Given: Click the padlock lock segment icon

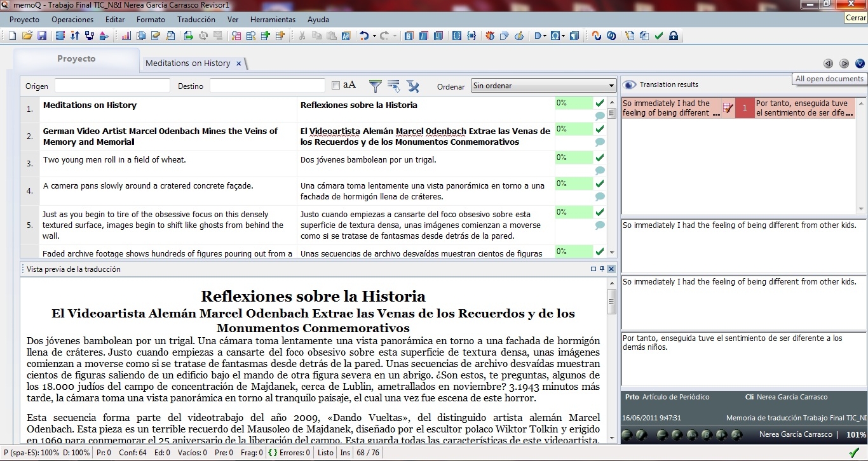Looking at the screenshot, I should (674, 36).
